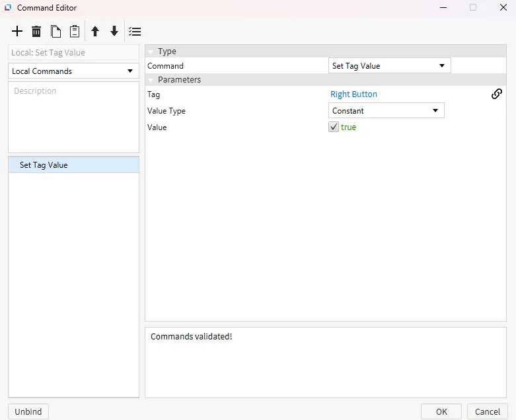This screenshot has height=420, width=516.
Task: Copy the selected command via toolbar
Action: pos(55,32)
